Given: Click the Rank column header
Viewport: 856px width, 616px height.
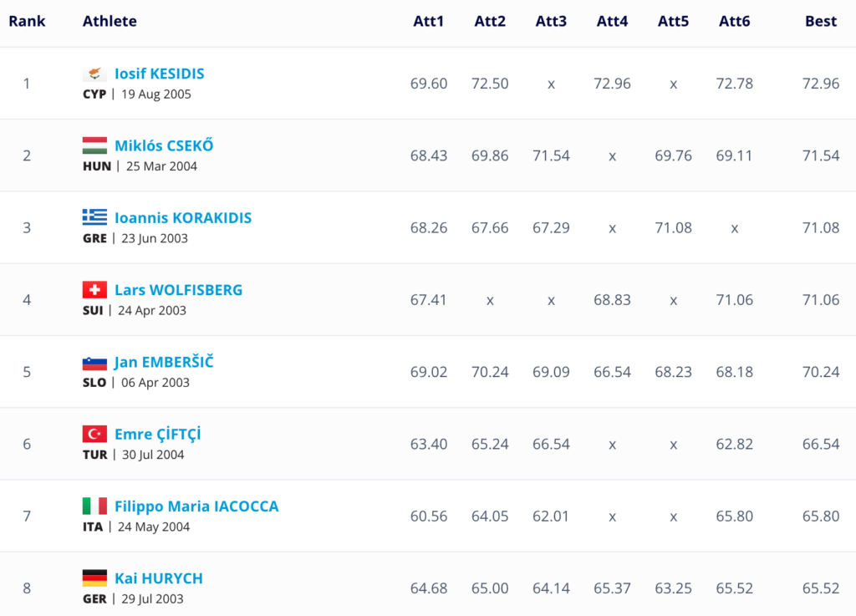Looking at the screenshot, I should 27,21.
